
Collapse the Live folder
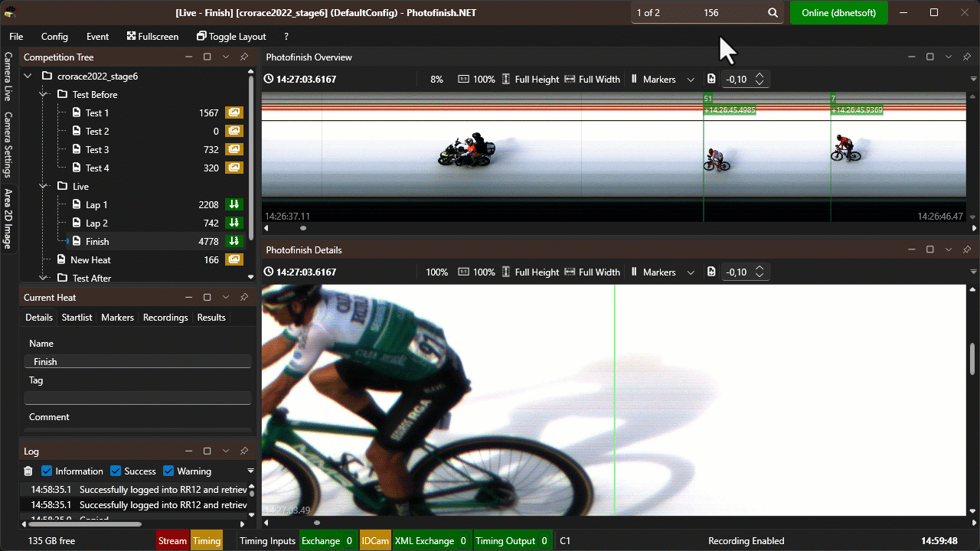click(44, 186)
